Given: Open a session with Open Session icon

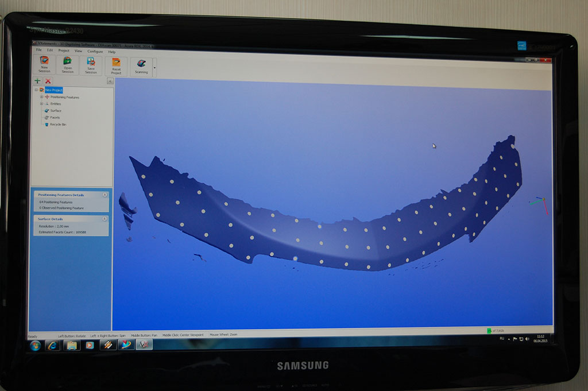Looking at the screenshot, I should 67,61.
